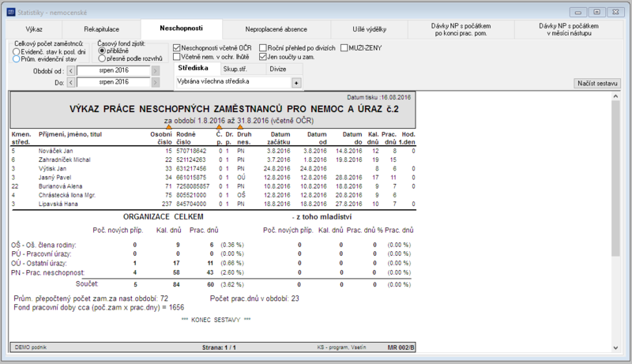The height and width of the screenshot is (364, 632).
Task: Select Prům. evidenční stav radio
Action: (16, 59)
